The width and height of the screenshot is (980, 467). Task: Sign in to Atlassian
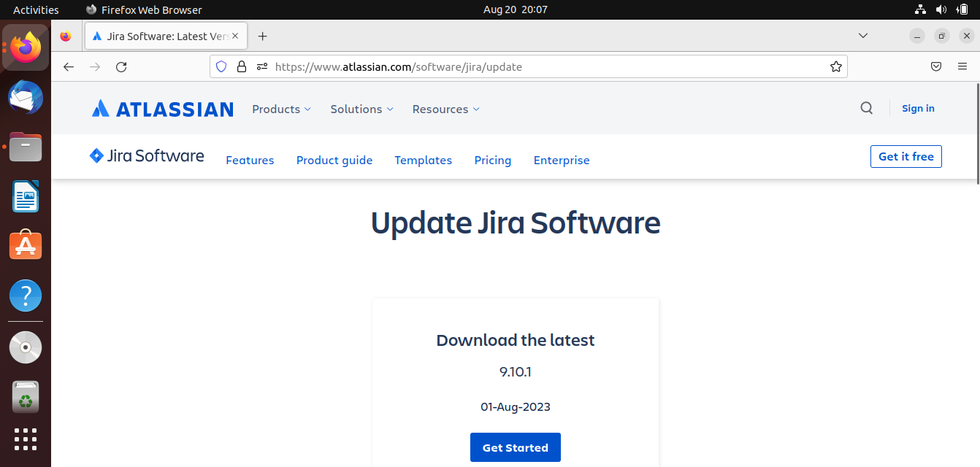[x=918, y=108]
